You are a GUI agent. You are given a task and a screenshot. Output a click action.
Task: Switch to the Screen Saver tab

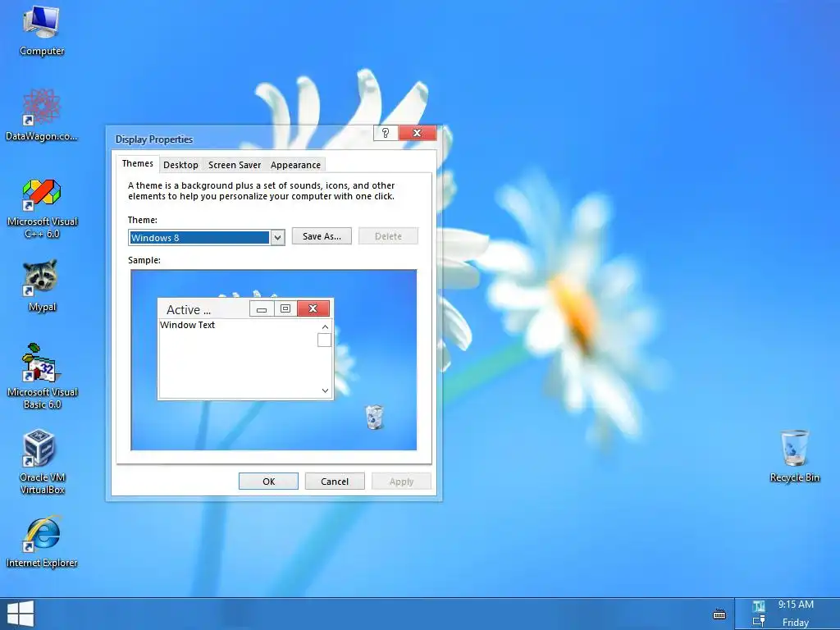(235, 165)
